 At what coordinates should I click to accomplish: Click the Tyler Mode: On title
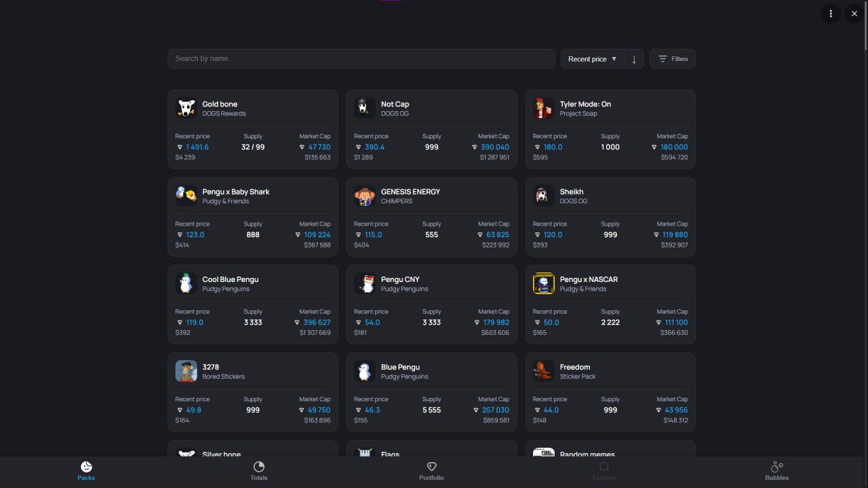point(585,104)
